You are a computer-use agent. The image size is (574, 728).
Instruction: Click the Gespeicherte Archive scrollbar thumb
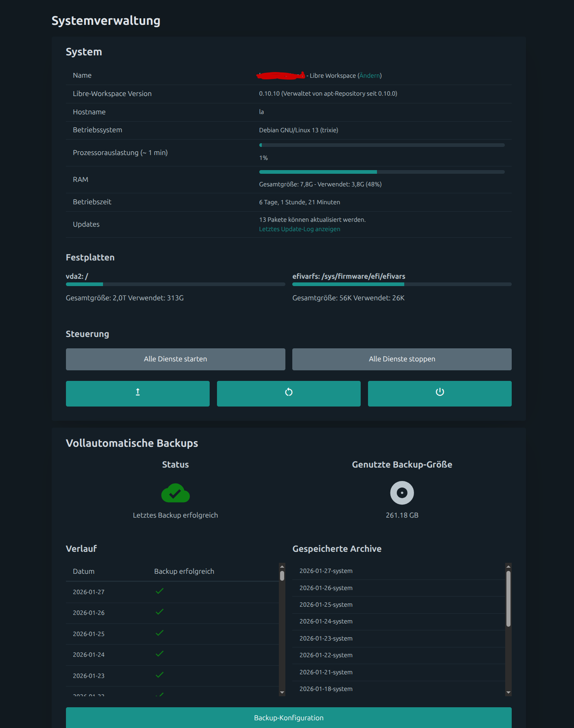point(508,598)
